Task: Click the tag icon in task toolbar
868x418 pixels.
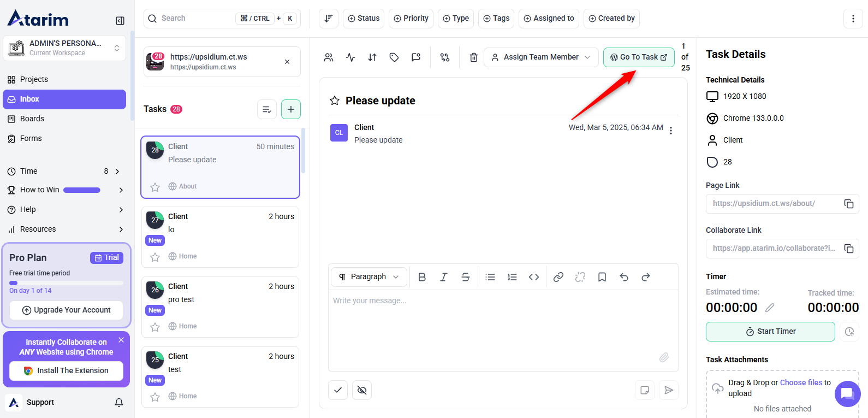Action: (x=394, y=57)
